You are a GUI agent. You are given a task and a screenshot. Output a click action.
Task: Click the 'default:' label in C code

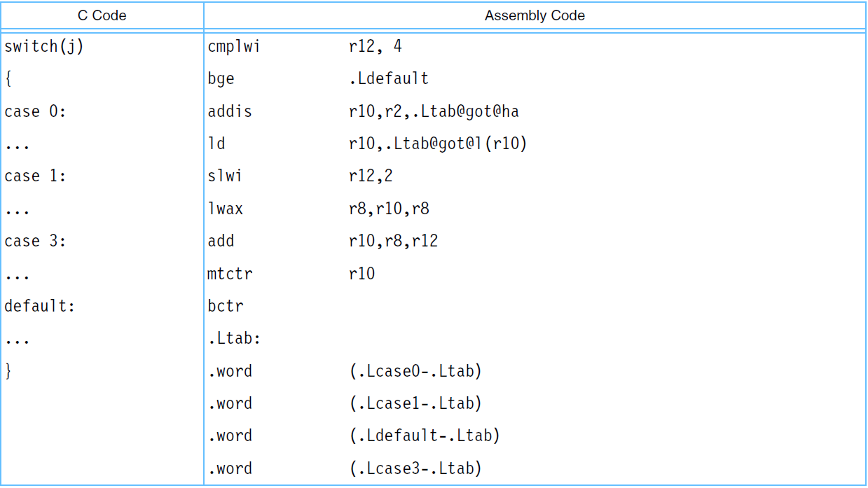click(x=39, y=306)
